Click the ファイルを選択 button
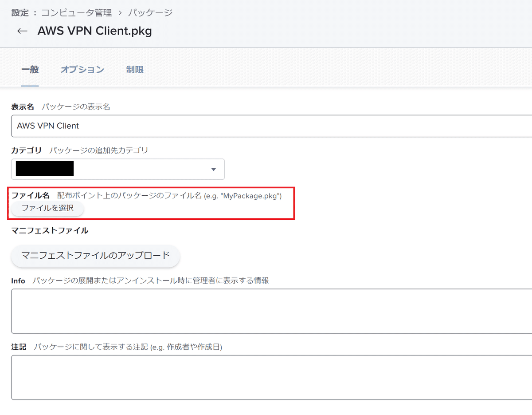The image size is (532, 415). 47,208
